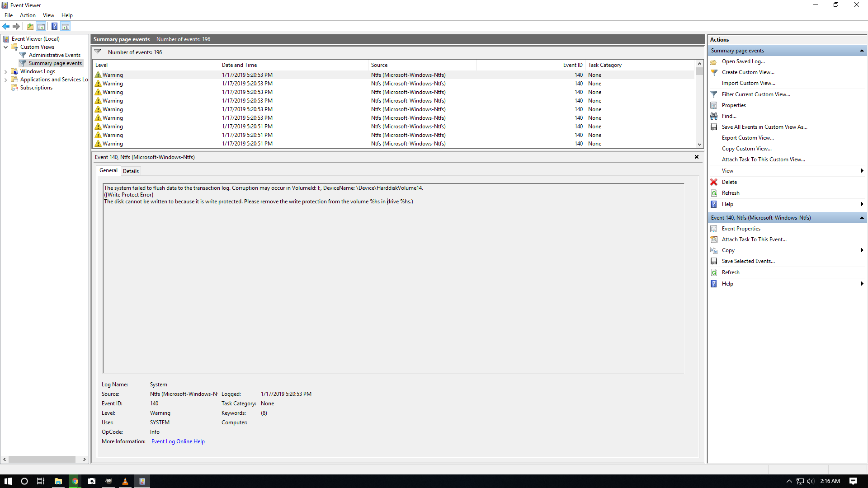
Task: Click the Help toolbar icon
Action: pos(54,26)
